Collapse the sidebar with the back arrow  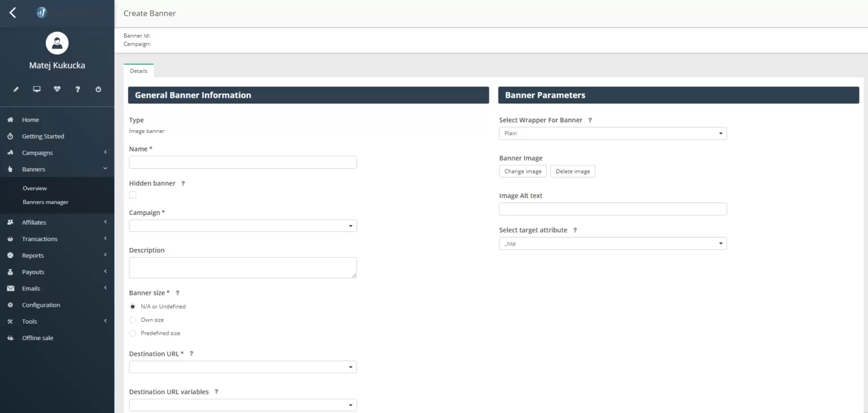click(12, 12)
